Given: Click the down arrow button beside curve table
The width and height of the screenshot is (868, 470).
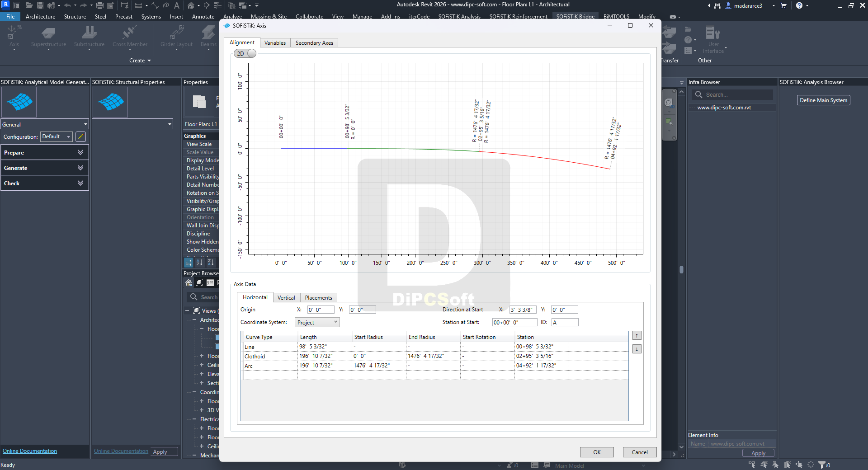Looking at the screenshot, I should coord(637,349).
